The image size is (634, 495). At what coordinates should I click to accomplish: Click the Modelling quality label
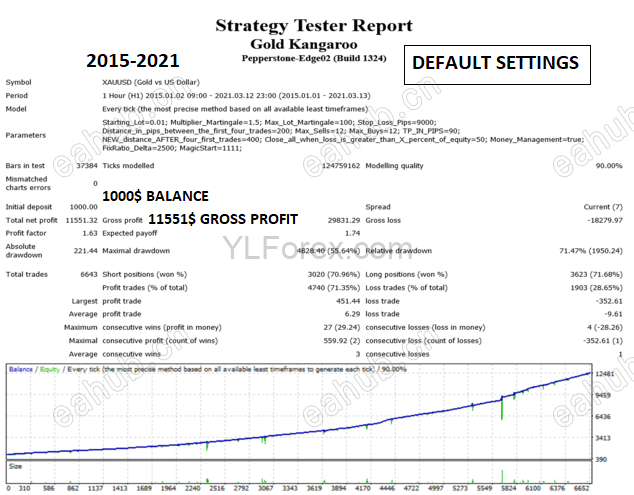[x=394, y=165]
